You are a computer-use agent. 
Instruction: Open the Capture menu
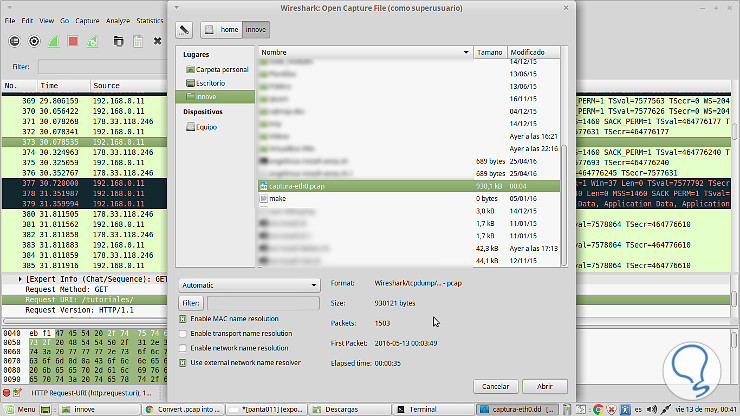click(87, 21)
